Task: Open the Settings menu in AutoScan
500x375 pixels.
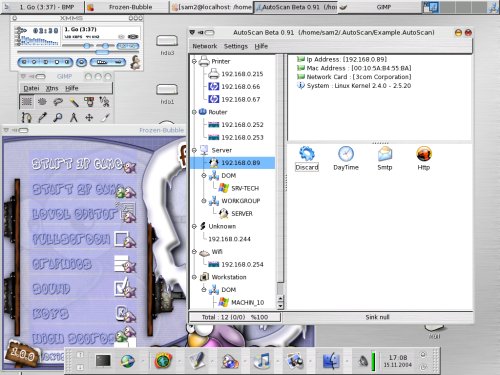Action: (x=236, y=46)
